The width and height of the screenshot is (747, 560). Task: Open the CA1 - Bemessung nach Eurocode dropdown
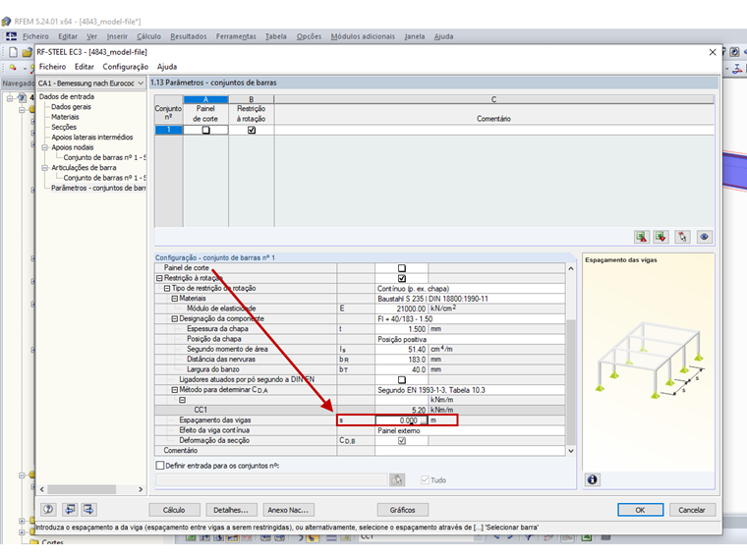point(140,84)
